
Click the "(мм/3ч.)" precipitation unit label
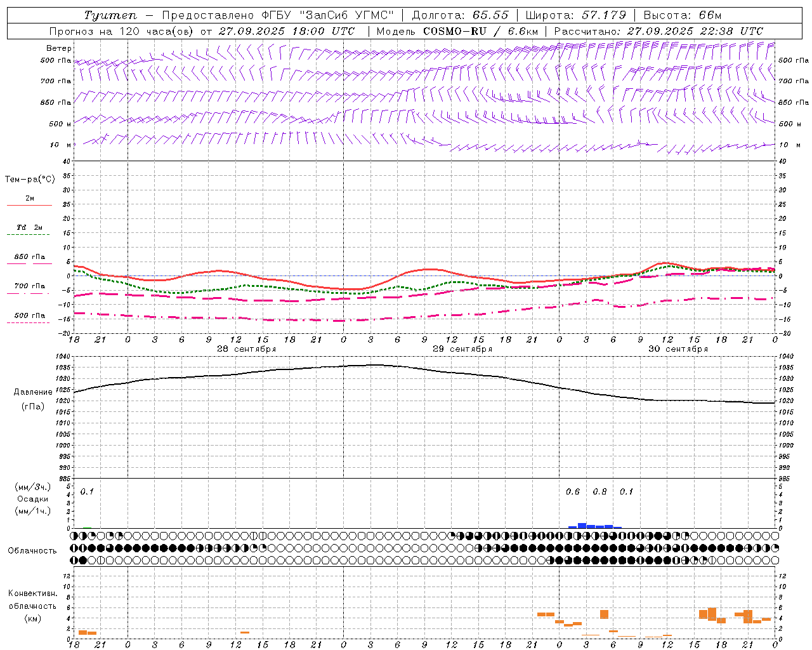[33, 487]
